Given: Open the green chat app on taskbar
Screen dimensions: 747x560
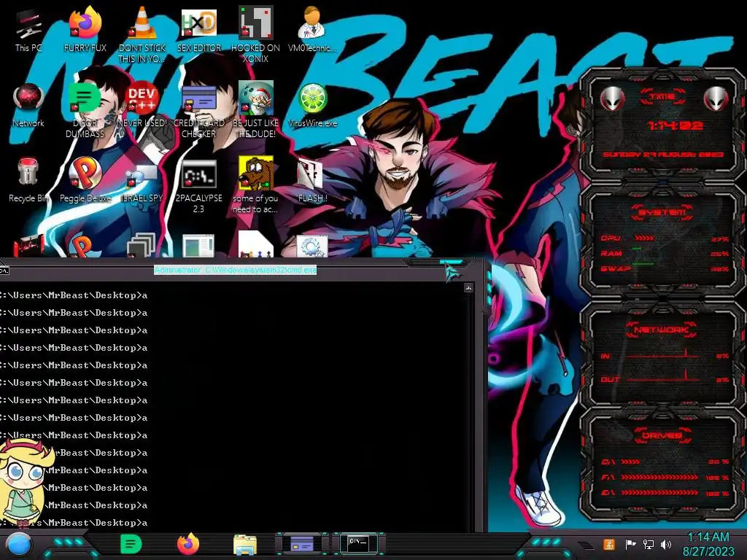Looking at the screenshot, I should [131, 544].
